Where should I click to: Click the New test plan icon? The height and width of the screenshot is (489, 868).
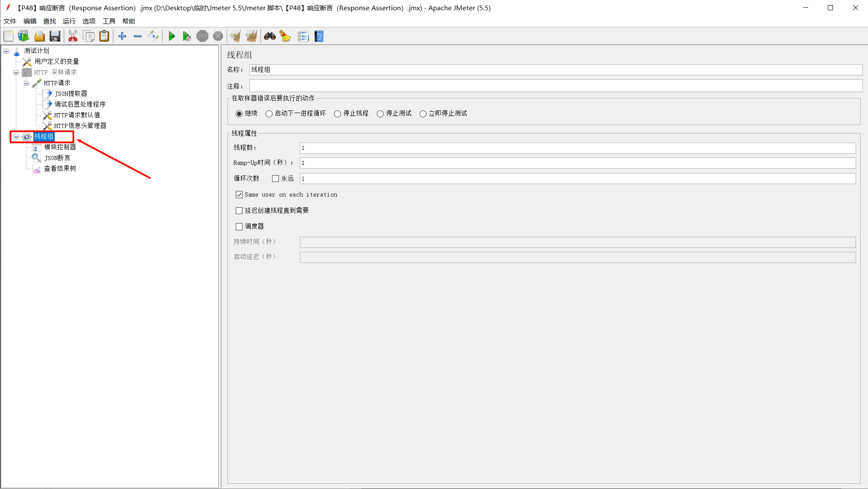pyautogui.click(x=9, y=36)
